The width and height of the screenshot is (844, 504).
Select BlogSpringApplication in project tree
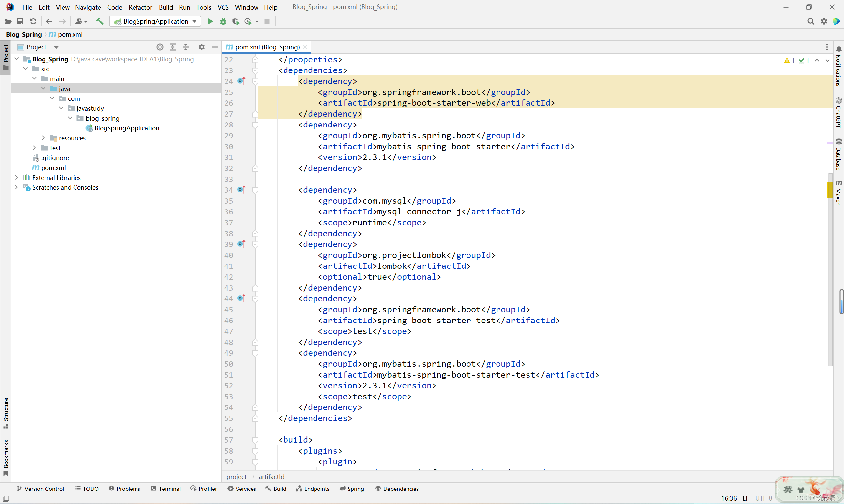pos(127,128)
